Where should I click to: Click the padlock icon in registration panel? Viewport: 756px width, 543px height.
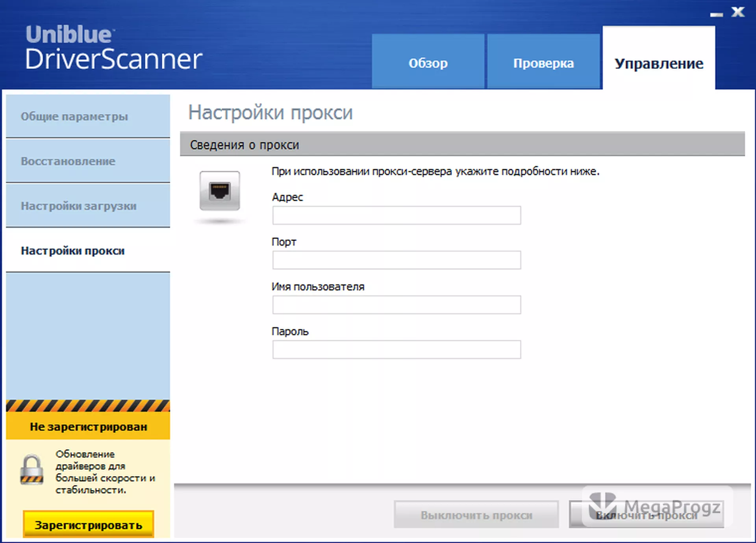(31, 470)
